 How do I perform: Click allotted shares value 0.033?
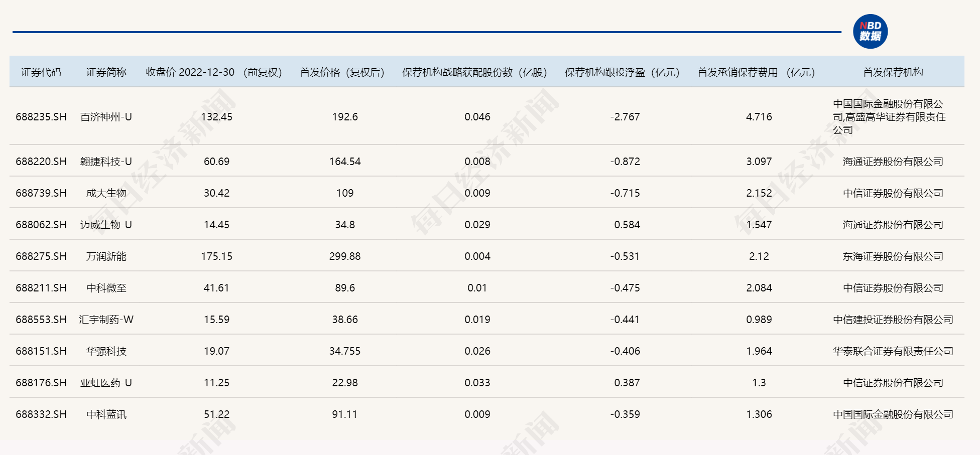click(x=477, y=383)
